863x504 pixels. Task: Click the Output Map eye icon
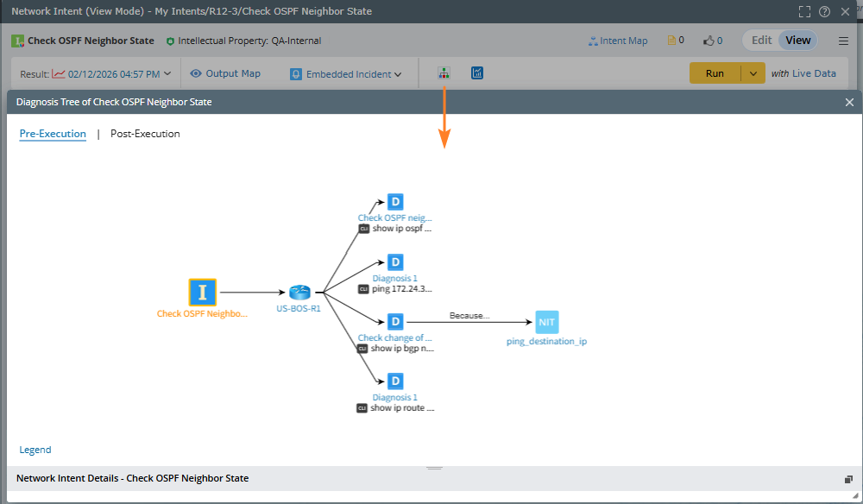[196, 73]
